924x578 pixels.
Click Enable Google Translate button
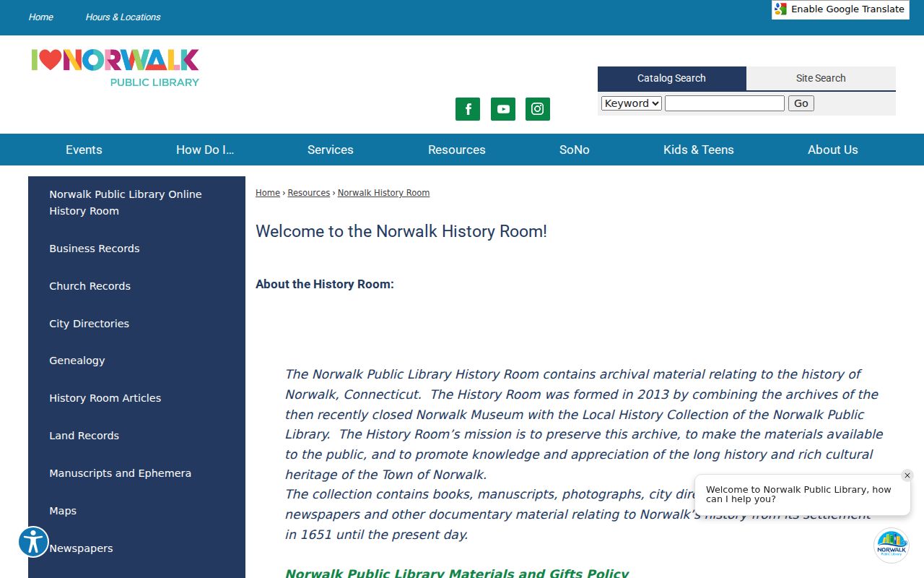[840, 9]
